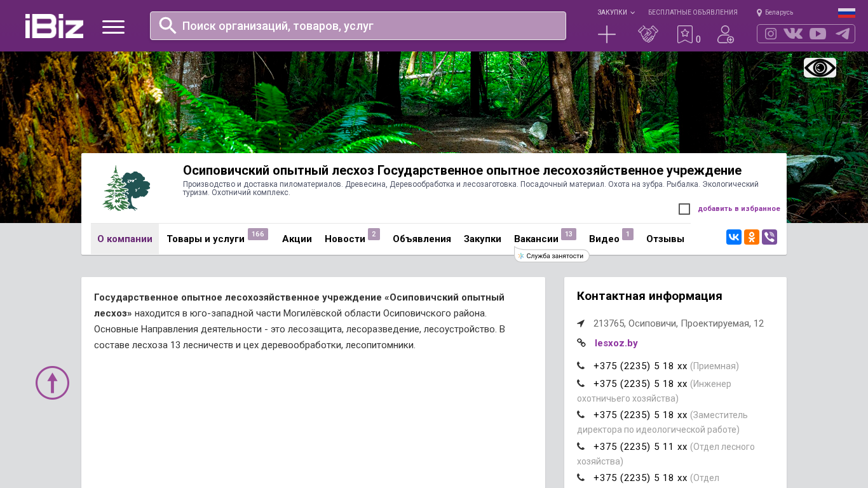Click phone icon for Заместитель директора number
The width and height of the screenshot is (868, 488).
(581, 415)
